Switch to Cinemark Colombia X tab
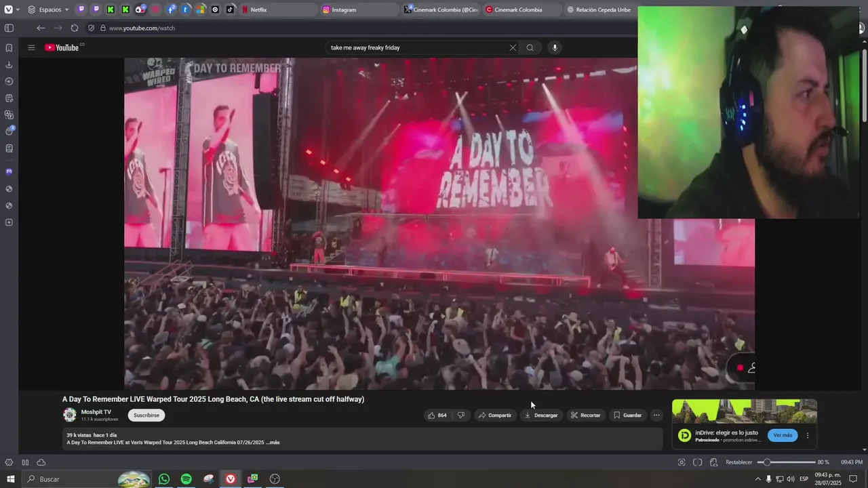868x488 pixels. [441, 9]
